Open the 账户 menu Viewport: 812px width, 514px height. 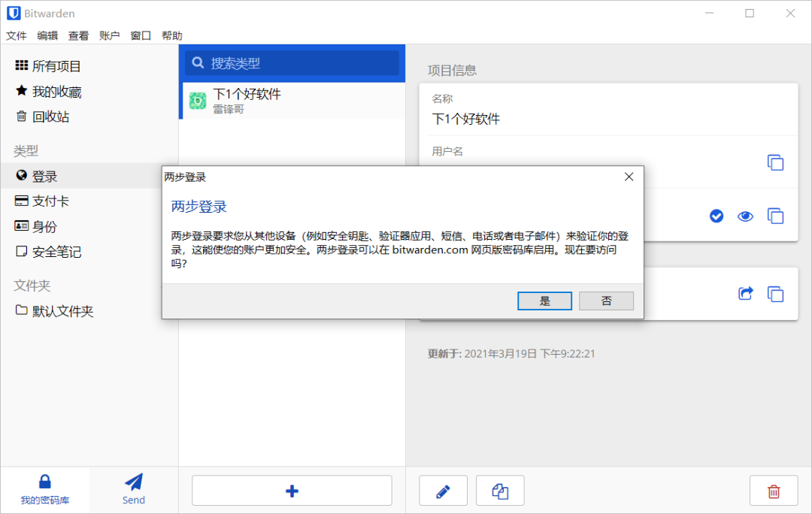(x=109, y=36)
